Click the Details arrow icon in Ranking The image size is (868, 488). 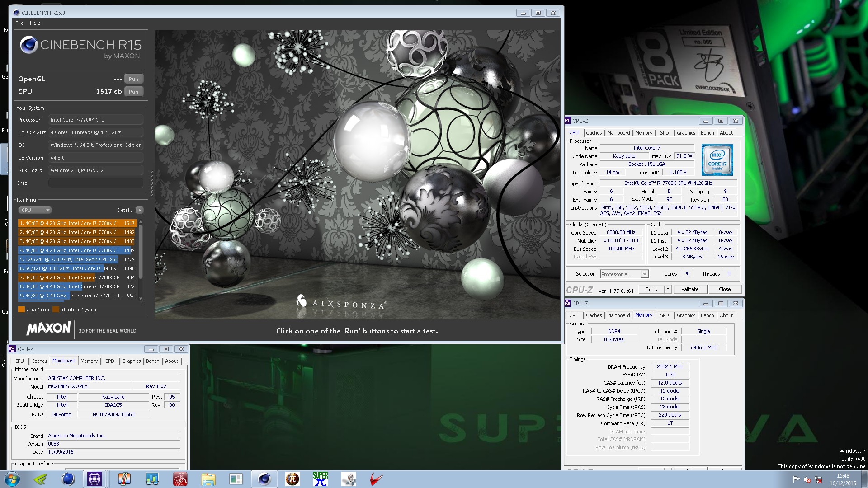pos(139,210)
